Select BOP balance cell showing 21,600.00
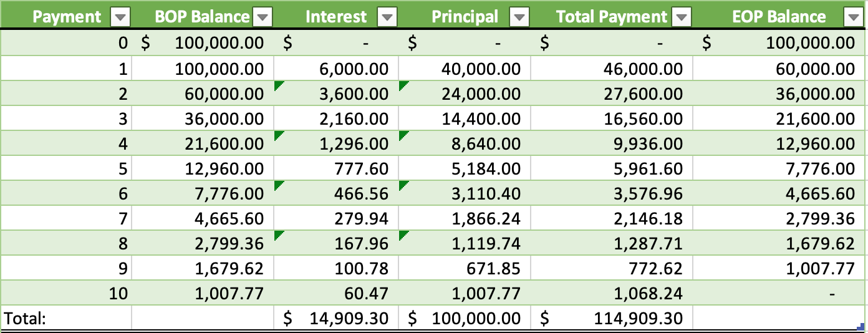The height and width of the screenshot is (333, 868). pyautogui.click(x=203, y=143)
